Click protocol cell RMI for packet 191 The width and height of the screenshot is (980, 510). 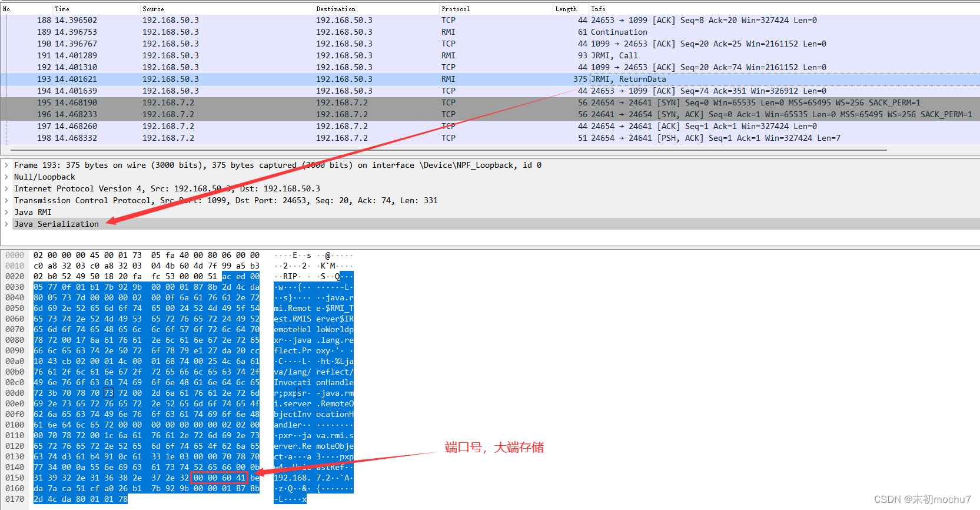click(x=449, y=56)
